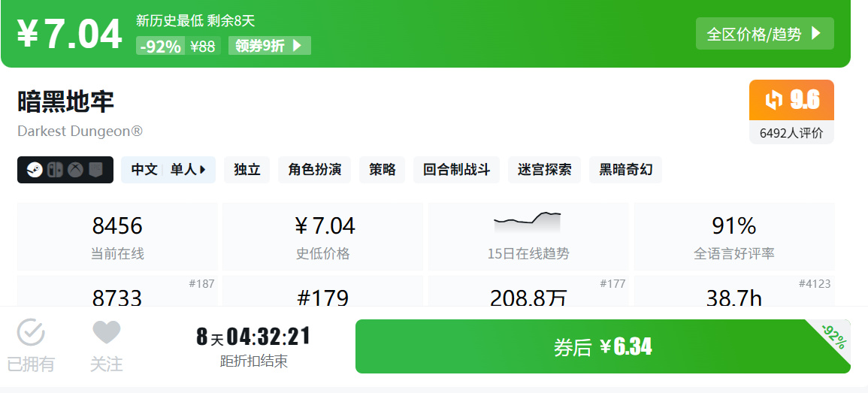Image resolution: width=868 pixels, height=393 pixels.
Task: Click the 8733 stat card
Action: tap(117, 291)
